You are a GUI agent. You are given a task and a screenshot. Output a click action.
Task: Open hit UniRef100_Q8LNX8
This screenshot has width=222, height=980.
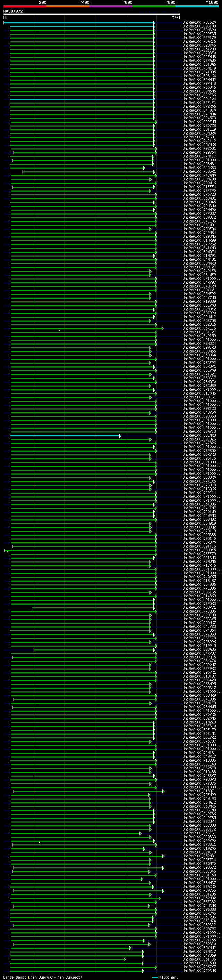click(x=199, y=435)
